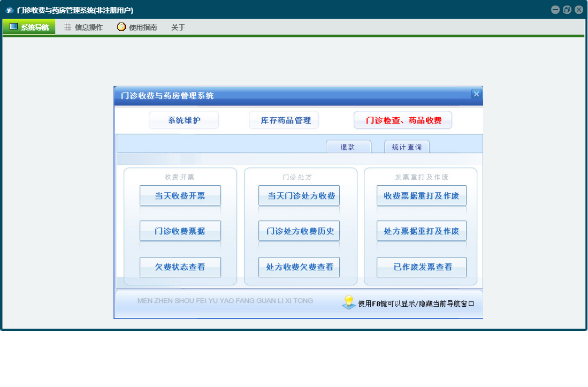This screenshot has height=387, width=588.
Task: Close the main application window
Action: 579,10
